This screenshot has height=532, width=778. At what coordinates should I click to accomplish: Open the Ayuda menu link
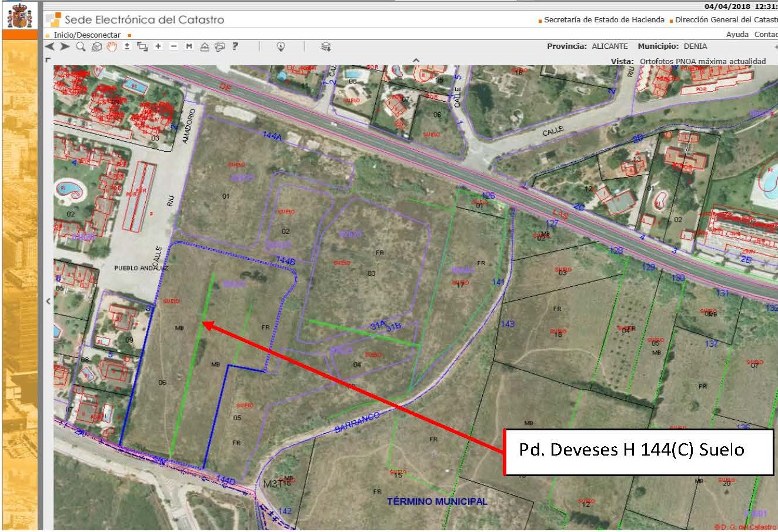point(737,35)
